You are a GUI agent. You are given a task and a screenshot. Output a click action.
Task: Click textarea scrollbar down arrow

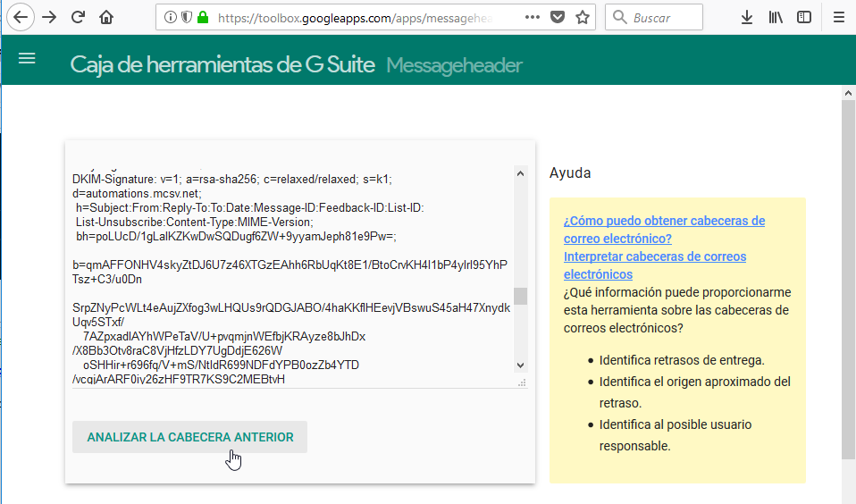(x=520, y=365)
